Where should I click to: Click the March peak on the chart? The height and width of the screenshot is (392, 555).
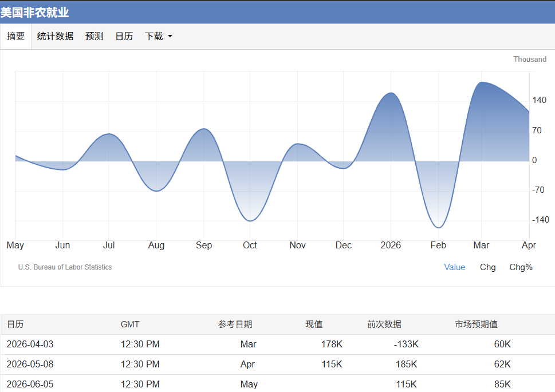click(481, 82)
